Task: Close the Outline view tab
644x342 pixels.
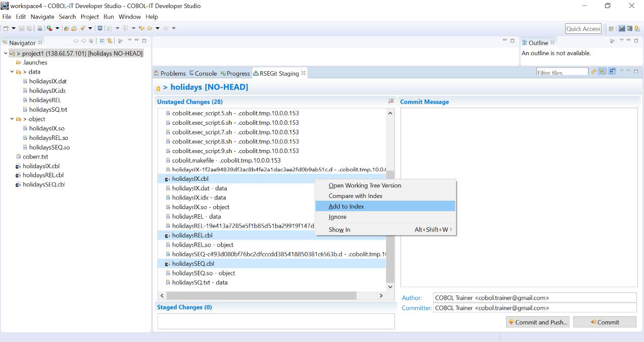Action: (x=553, y=43)
